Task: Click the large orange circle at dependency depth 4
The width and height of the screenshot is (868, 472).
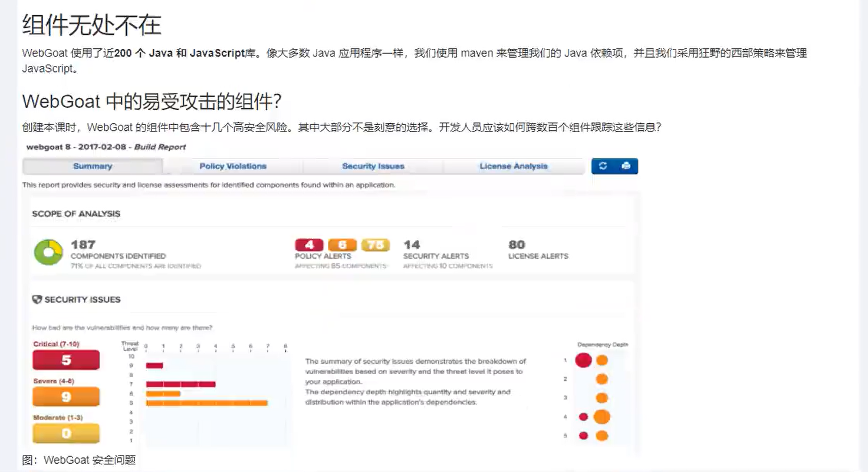Action: pos(601,417)
